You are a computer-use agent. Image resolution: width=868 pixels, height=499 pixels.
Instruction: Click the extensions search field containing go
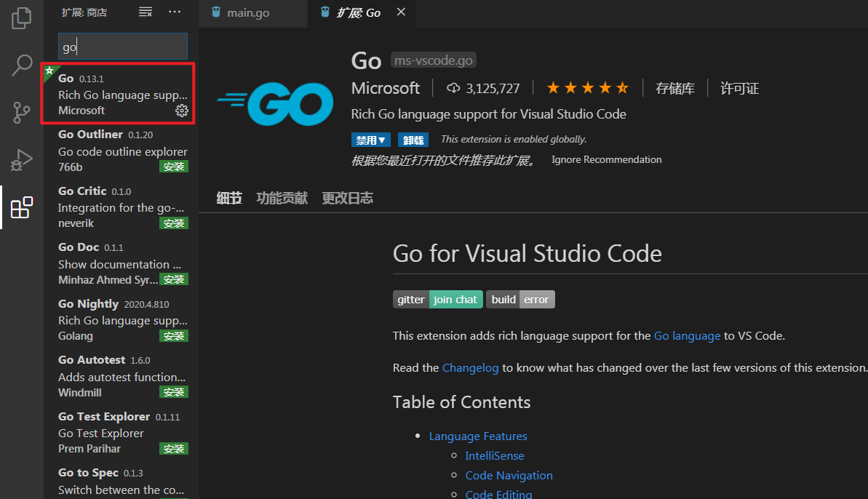(x=123, y=47)
